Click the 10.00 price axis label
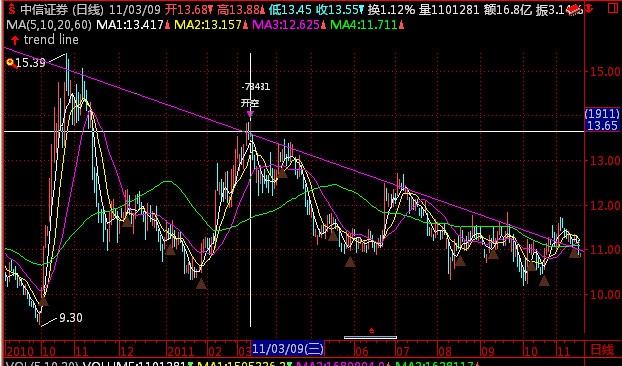Image resolution: width=622 pixels, height=366 pixels. 605,295
